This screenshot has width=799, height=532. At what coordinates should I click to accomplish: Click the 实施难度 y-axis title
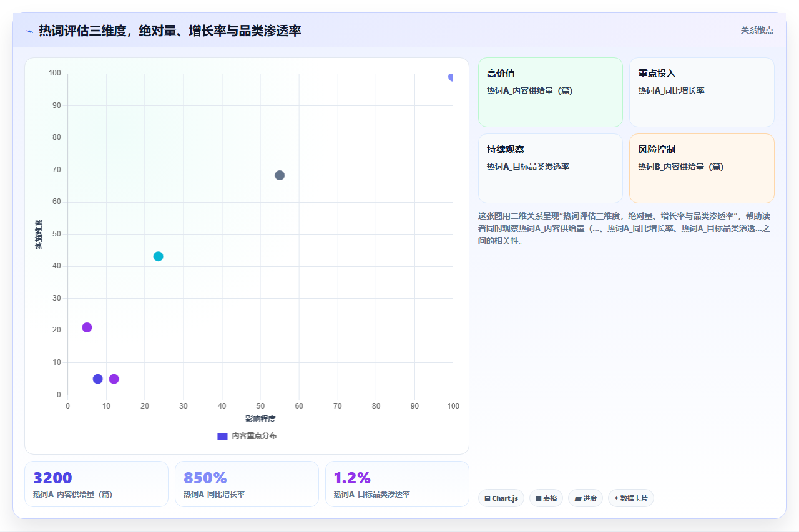(39, 235)
